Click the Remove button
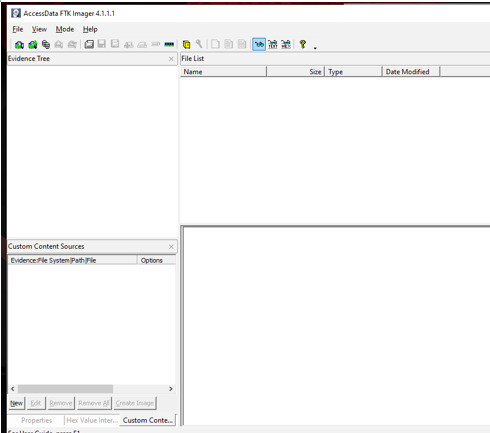The image size is (490, 433). pyautogui.click(x=61, y=403)
